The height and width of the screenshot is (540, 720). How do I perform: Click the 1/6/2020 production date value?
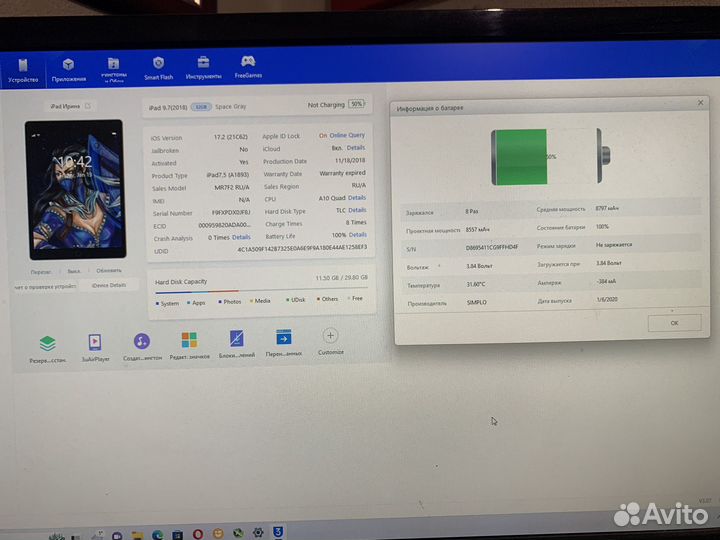point(607,299)
